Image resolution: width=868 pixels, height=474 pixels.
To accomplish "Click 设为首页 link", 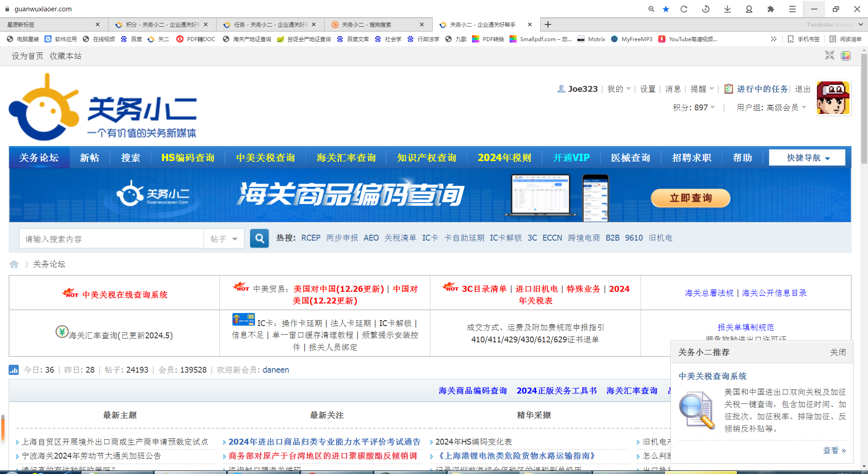I will (x=27, y=56).
